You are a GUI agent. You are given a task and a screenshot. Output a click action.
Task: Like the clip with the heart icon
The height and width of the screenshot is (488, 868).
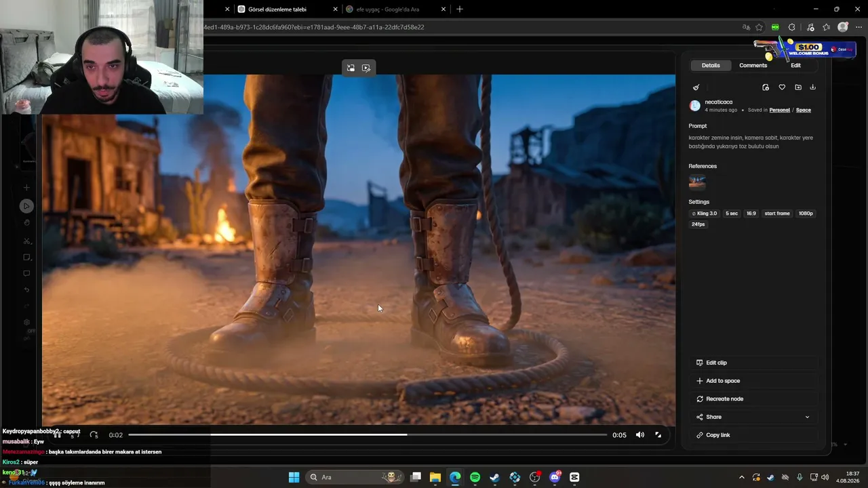(782, 87)
